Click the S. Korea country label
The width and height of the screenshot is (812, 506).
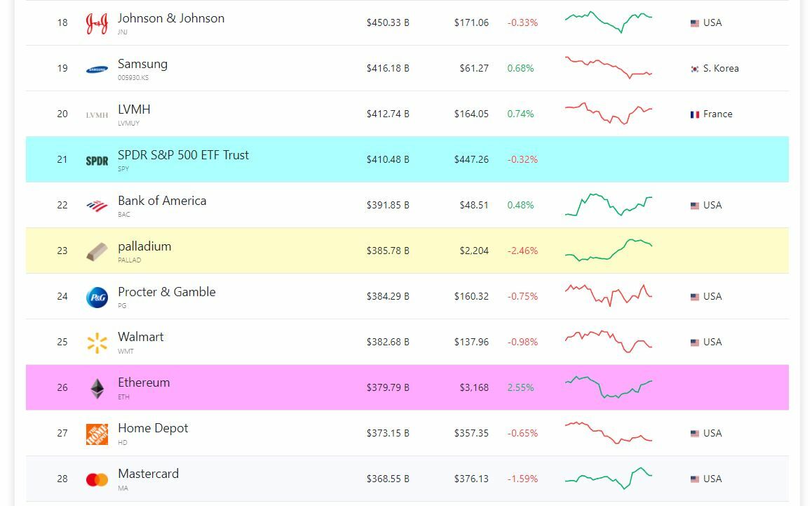(721, 69)
